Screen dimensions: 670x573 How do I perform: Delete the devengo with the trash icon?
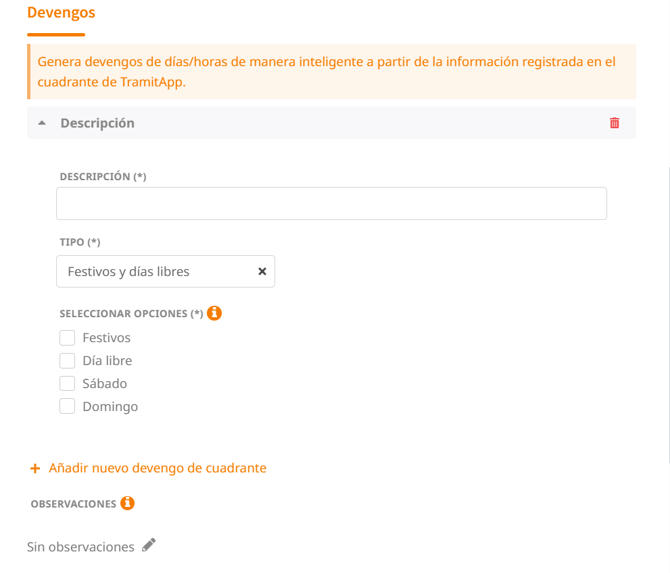(614, 123)
